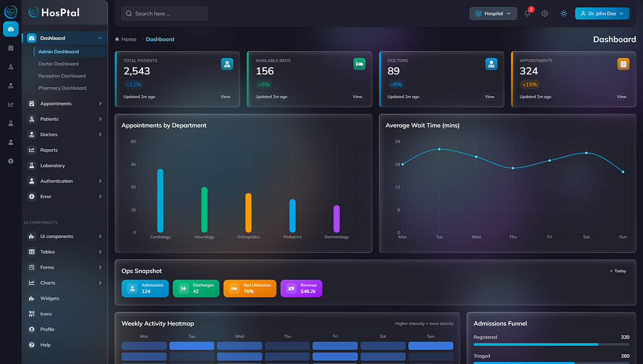The image size is (643, 364).
Task: Click the Bed Utilization 76% snapshot chip
Action: (x=250, y=288)
